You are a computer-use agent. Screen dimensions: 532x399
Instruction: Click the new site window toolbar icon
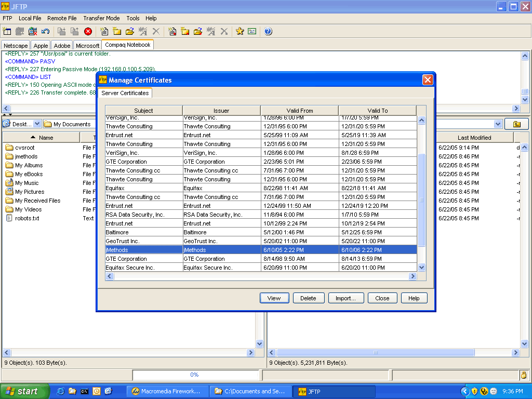point(7,32)
